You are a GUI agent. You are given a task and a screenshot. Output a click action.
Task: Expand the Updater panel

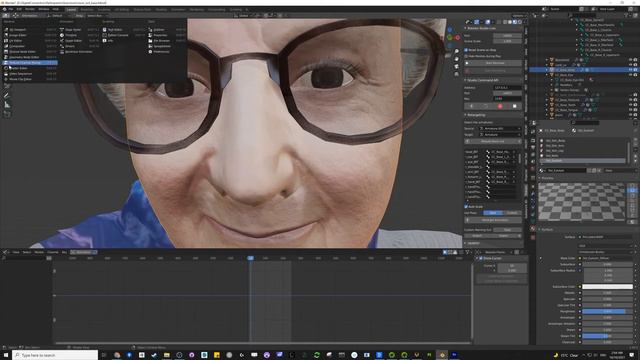466,243
